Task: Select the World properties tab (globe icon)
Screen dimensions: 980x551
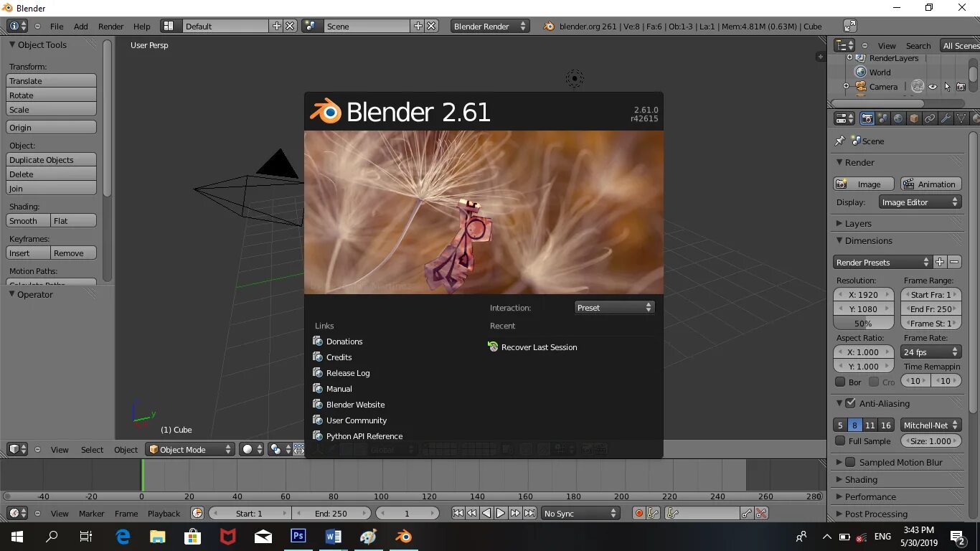Action: point(899,118)
